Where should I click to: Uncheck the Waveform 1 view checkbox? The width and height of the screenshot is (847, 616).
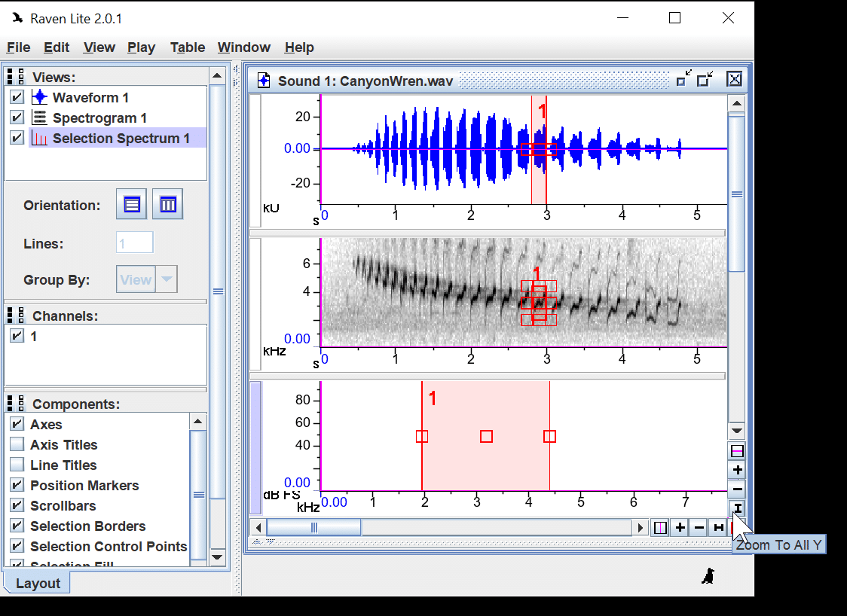pyautogui.click(x=17, y=97)
